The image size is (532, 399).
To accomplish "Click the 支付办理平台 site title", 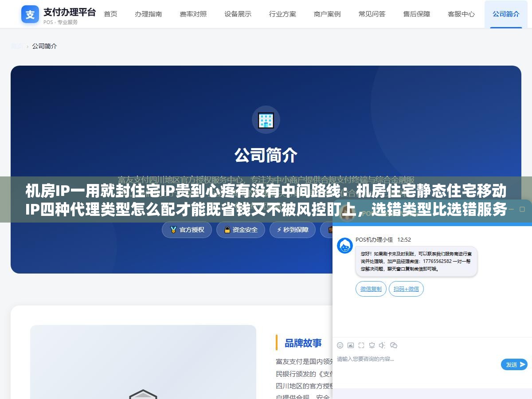I will (x=70, y=12).
